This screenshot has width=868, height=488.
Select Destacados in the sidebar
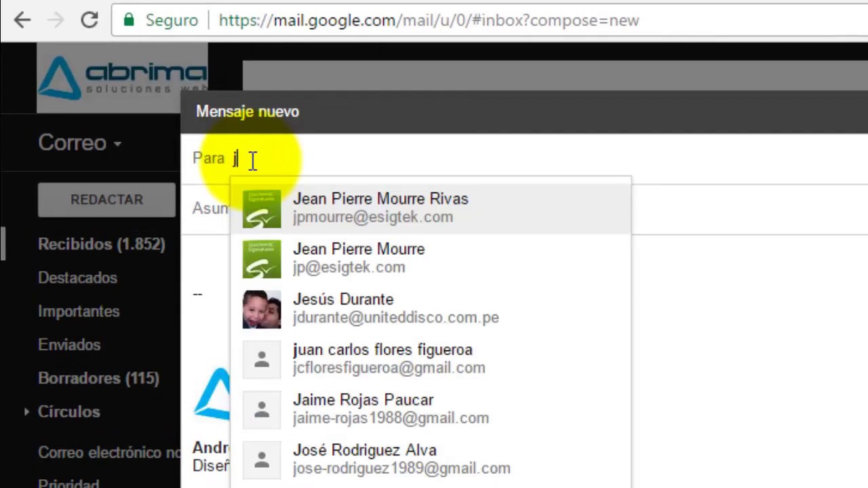coord(77,278)
